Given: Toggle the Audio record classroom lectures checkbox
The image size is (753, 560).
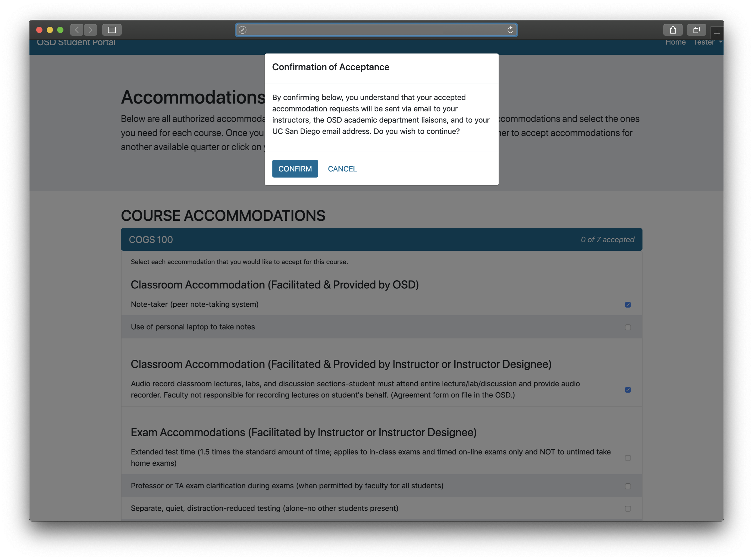Looking at the screenshot, I should [627, 389].
